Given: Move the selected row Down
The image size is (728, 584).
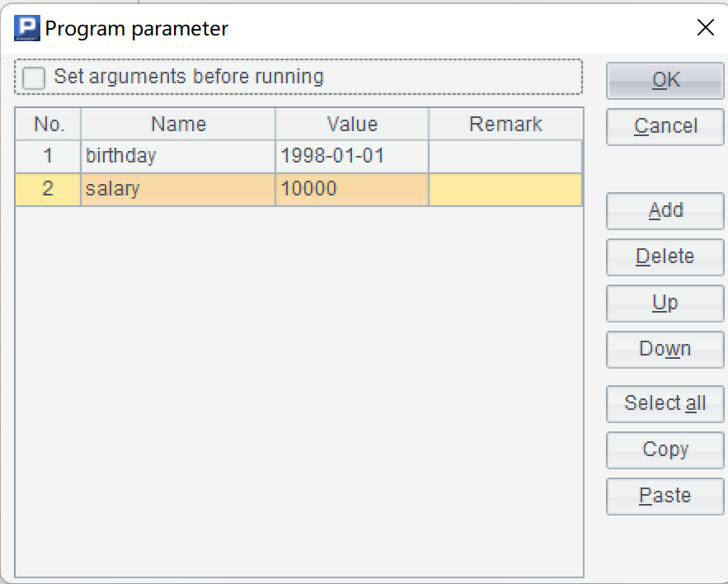Looking at the screenshot, I should pos(665,350).
